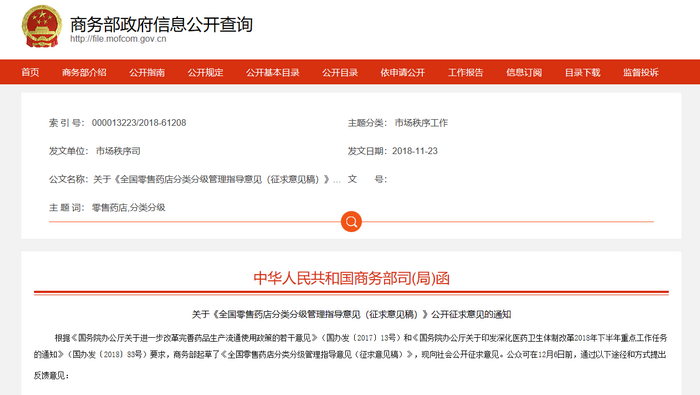Go to 公开指南 in the navigation bar

pyautogui.click(x=147, y=72)
